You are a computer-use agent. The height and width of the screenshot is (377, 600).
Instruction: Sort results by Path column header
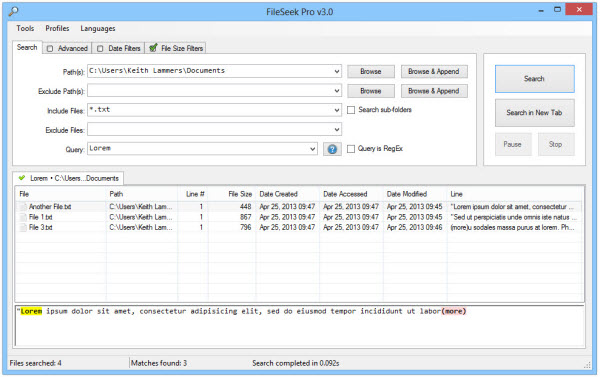142,194
